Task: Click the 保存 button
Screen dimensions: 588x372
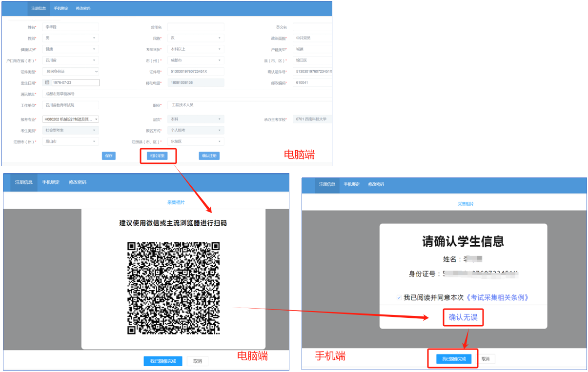Action: 109,156
